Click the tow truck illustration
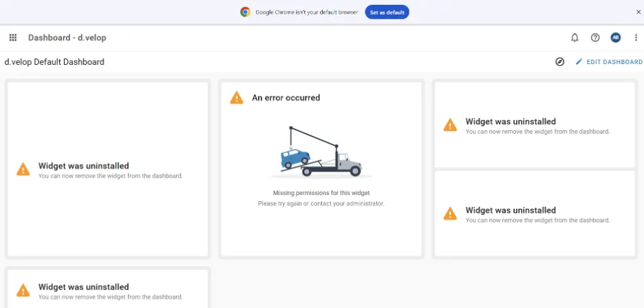Screen dimensions: 644x308 tap(321, 152)
